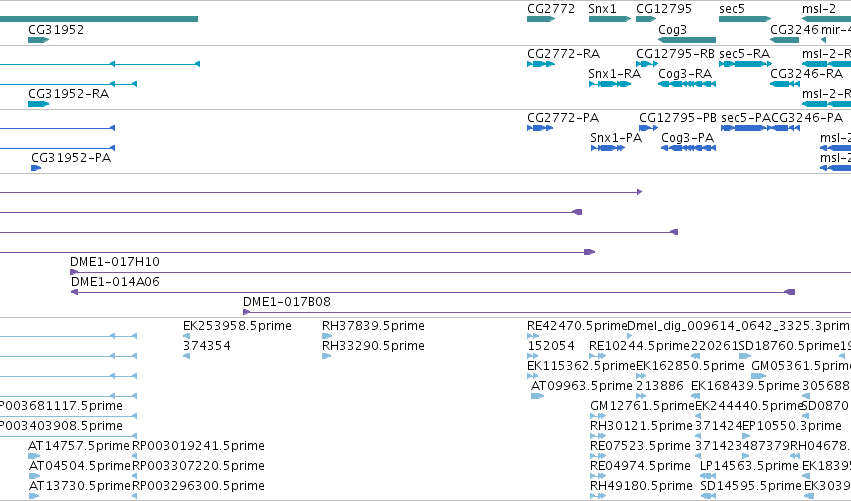Click EST RE42470.5prime label
Viewport: 851px width, 501px height.
[577, 326]
